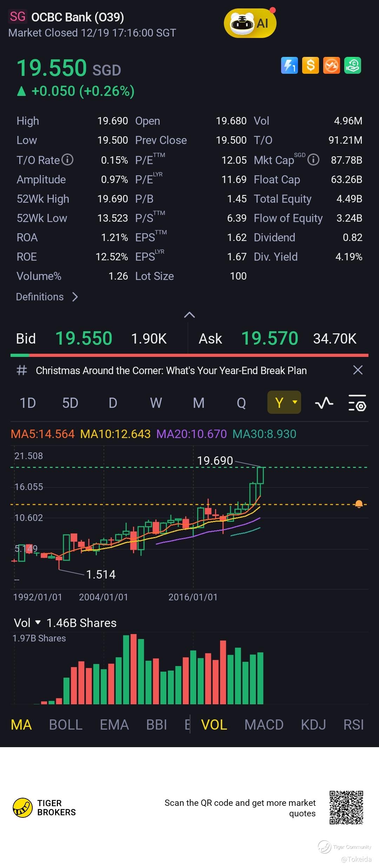Collapse the stock details with up chevron
Image resolution: width=379 pixels, height=868 pixels.
click(x=189, y=315)
